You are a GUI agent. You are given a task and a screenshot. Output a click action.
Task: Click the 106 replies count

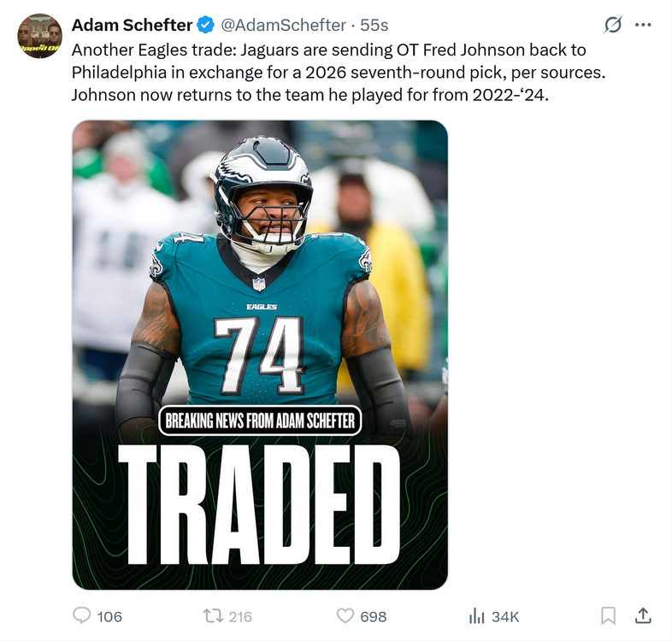click(x=109, y=616)
